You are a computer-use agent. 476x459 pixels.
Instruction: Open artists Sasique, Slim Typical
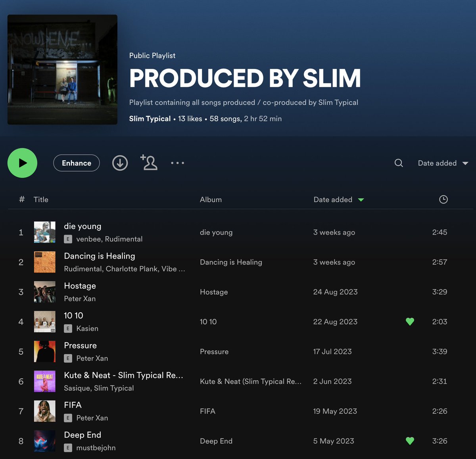(x=99, y=388)
